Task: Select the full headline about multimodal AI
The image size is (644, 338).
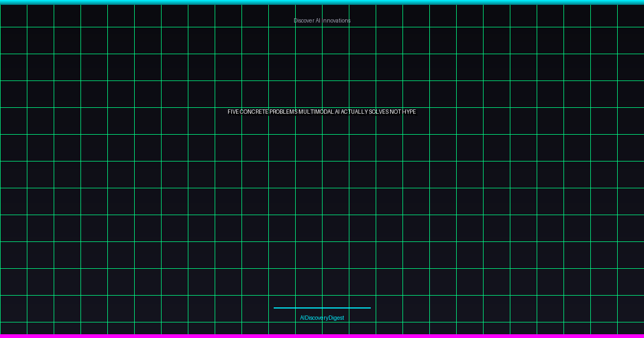Action: pyautogui.click(x=322, y=112)
